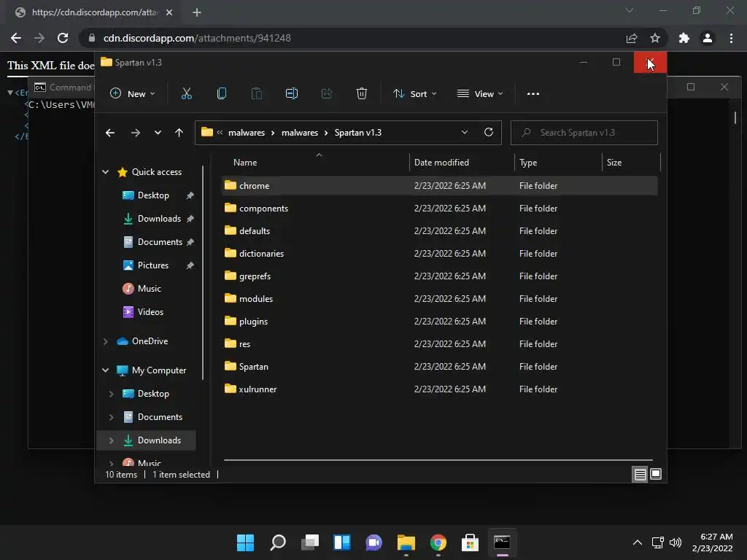Click the Paste icon in Explorer toolbar
This screenshot has height=560, width=747.
[x=256, y=94]
